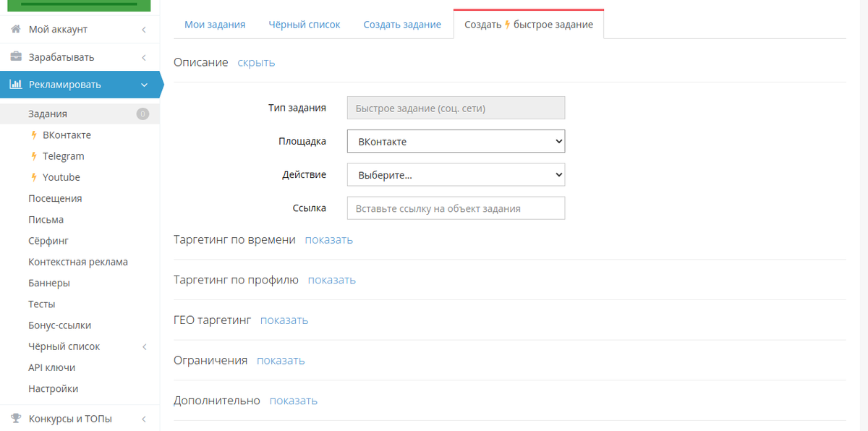Show the ГЕО таргетинг section
Screen dimensions: 868x431
coord(284,320)
